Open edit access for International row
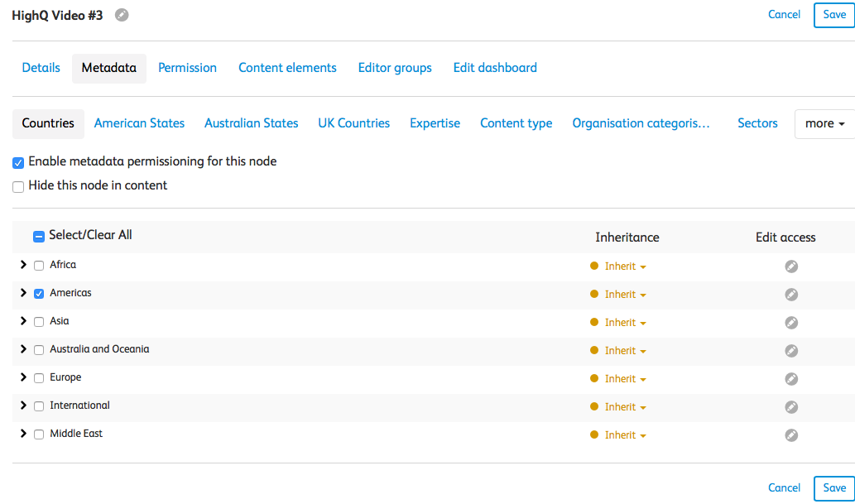The height and width of the screenshot is (504, 855). tap(791, 407)
